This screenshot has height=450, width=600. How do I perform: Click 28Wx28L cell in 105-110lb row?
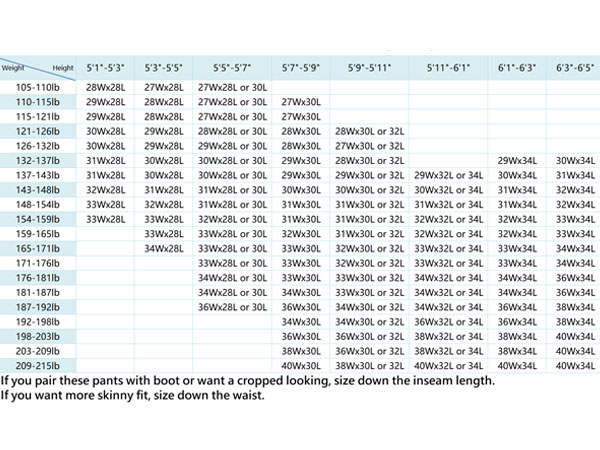(105, 88)
